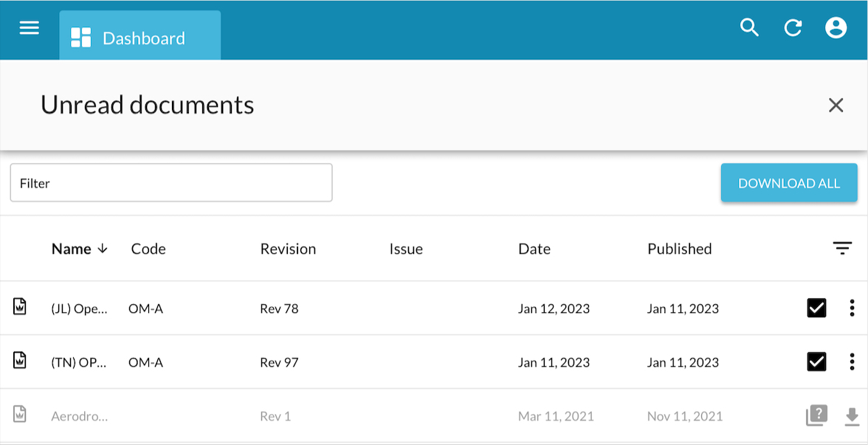The height and width of the screenshot is (445, 868).
Task: Refresh the page using the reload icon
Action: [793, 27]
